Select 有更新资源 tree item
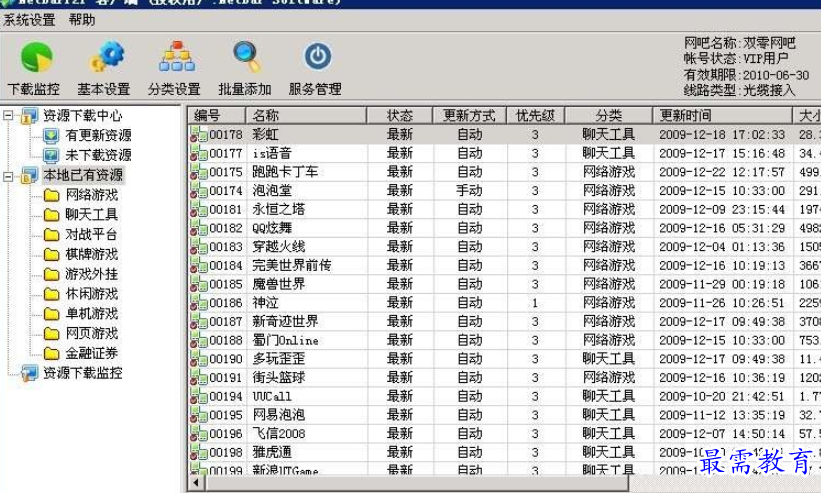The width and height of the screenshot is (821, 493). [x=98, y=136]
